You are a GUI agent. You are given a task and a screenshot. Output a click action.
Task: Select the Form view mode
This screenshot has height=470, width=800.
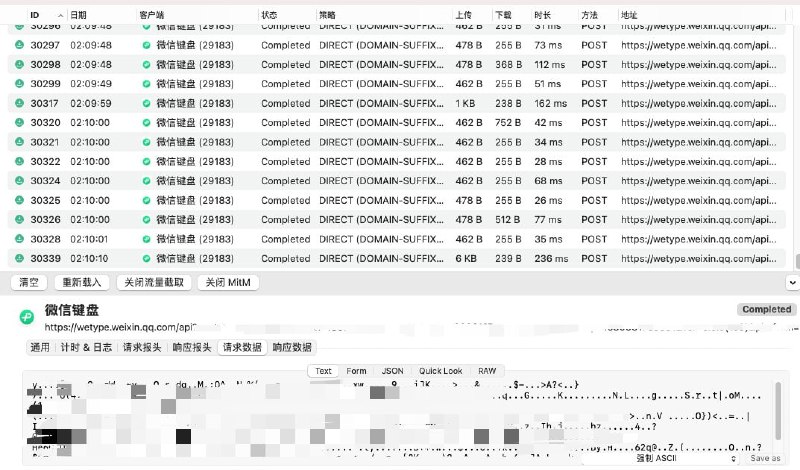click(356, 371)
